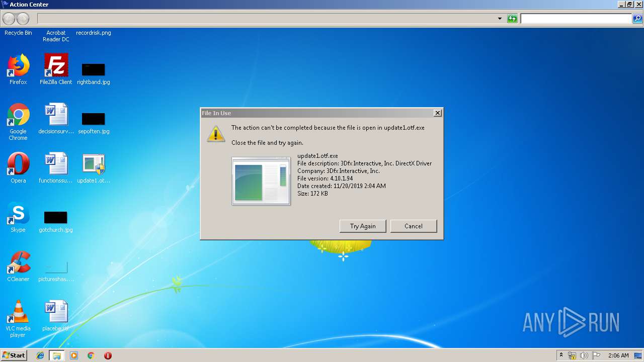Image resolution: width=644 pixels, height=362 pixels.
Task: Open Acrobat Reader DC shortcut
Action: tap(56, 36)
